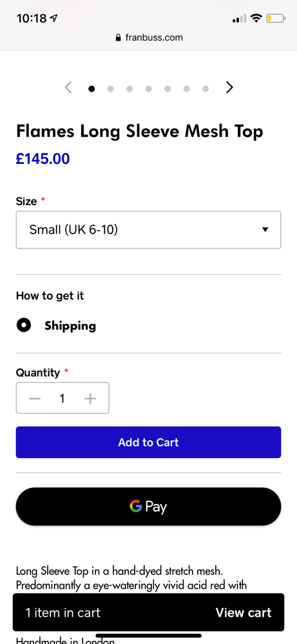297x644 pixels.
Task: Tap the padlock icon beside franbuss.com
Action: click(x=119, y=38)
